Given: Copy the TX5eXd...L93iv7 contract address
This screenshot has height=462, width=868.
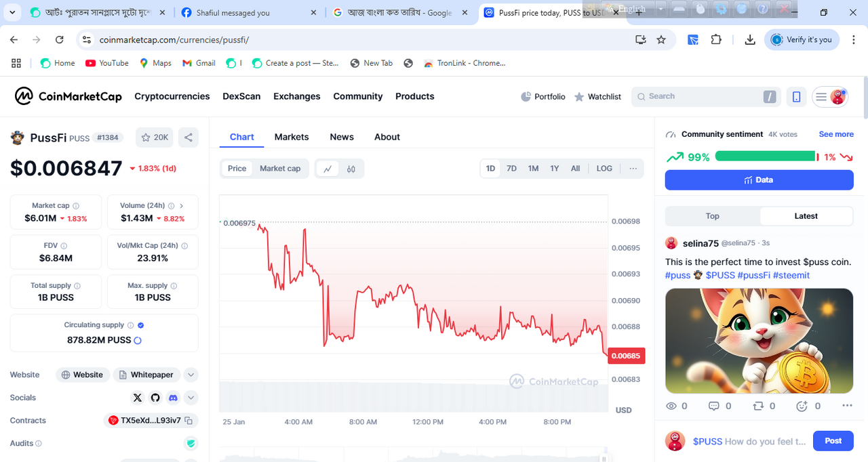Looking at the screenshot, I should (189, 421).
